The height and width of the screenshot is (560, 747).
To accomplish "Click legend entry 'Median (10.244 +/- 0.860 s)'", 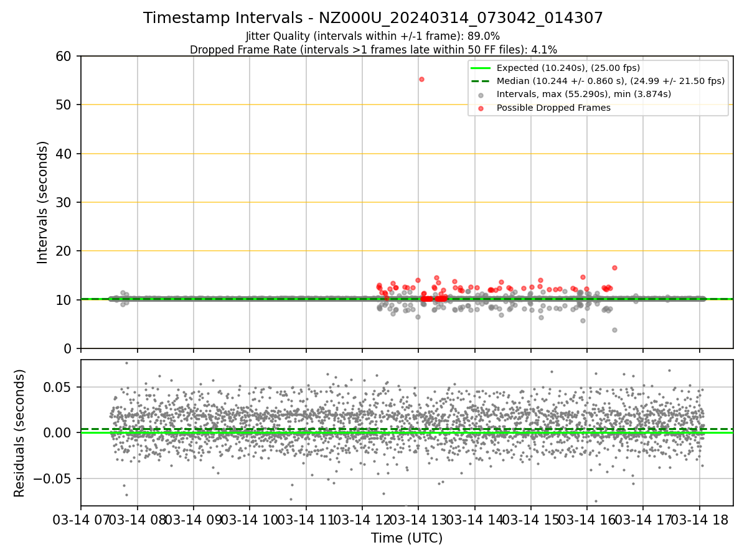I will pyautogui.click(x=611, y=81).
